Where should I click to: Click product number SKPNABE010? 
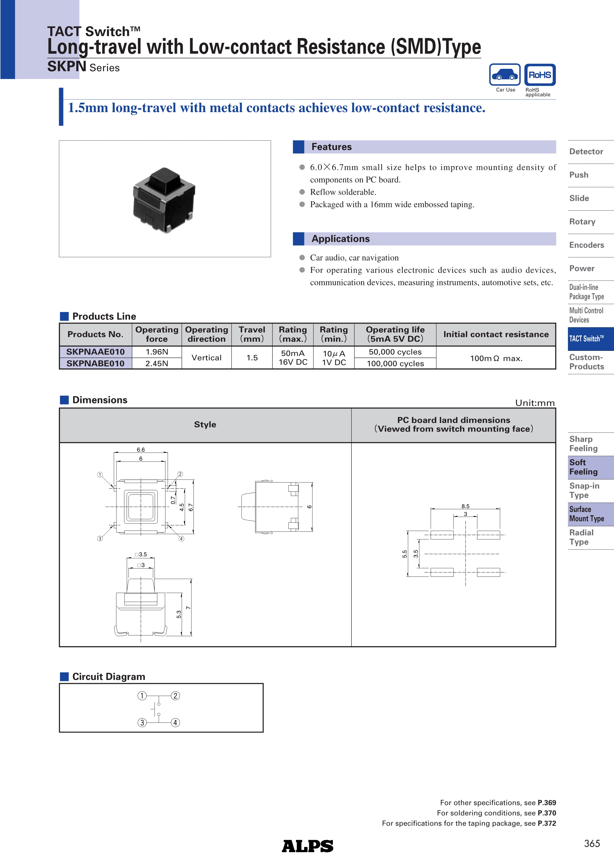[95, 364]
